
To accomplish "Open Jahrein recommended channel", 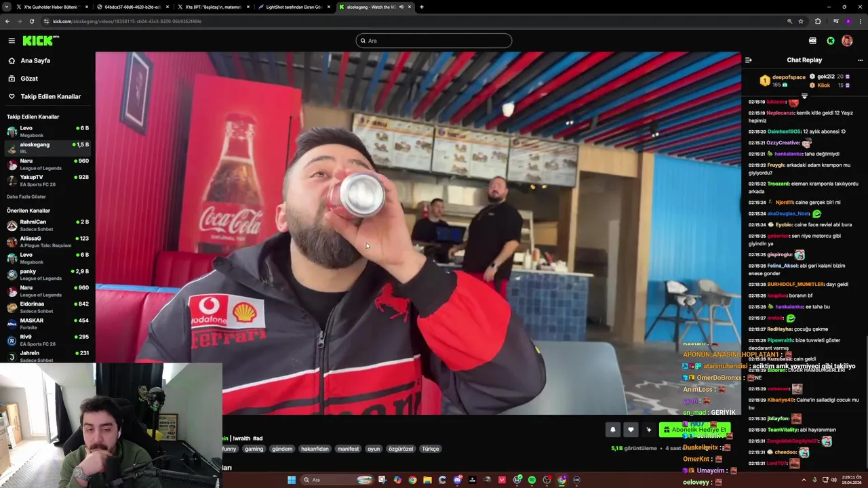I will 47,356.
